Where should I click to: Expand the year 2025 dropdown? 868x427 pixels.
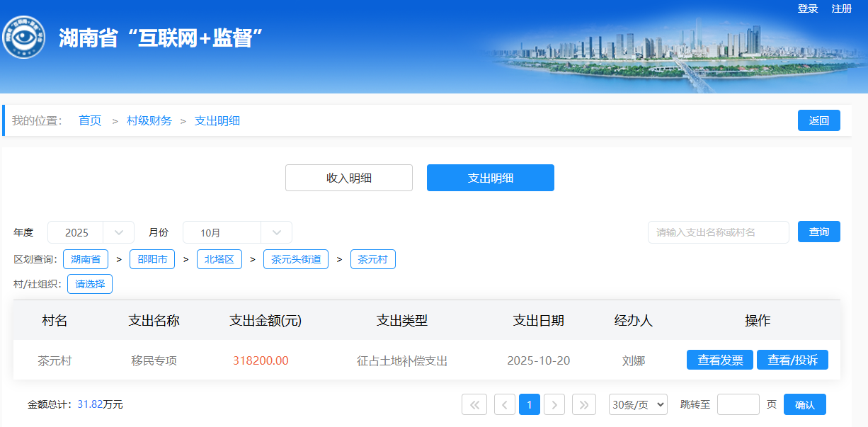pos(91,232)
